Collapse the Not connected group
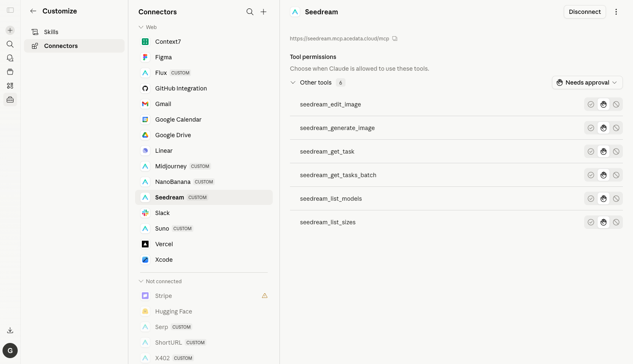This screenshot has height=364, width=633. coord(141,282)
